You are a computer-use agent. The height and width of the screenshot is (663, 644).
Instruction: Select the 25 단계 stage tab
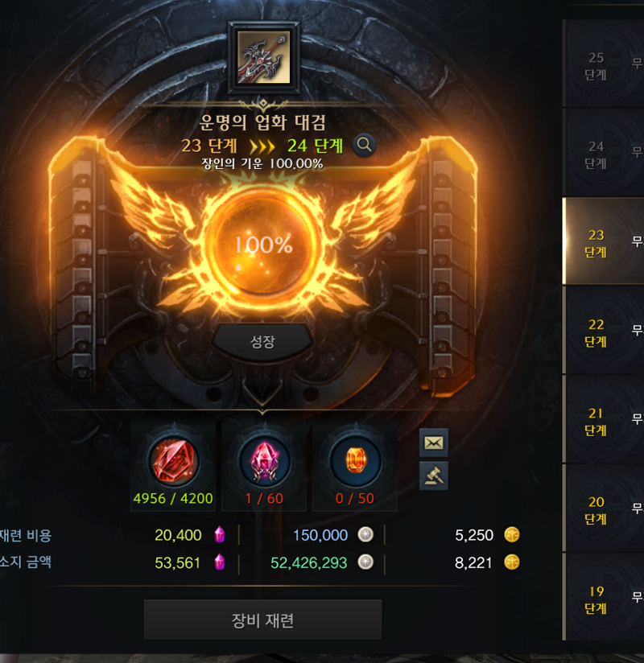(604, 64)
